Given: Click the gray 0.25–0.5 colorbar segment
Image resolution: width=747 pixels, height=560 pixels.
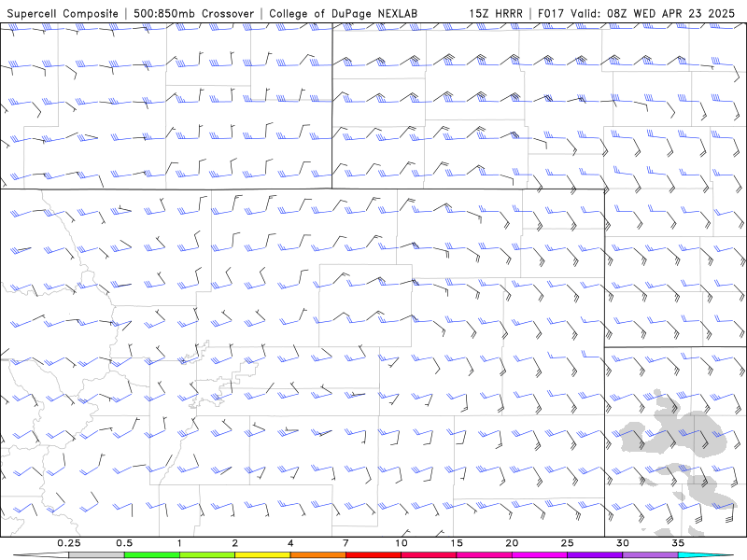Looking at the screenshot, I should (96, 555).
